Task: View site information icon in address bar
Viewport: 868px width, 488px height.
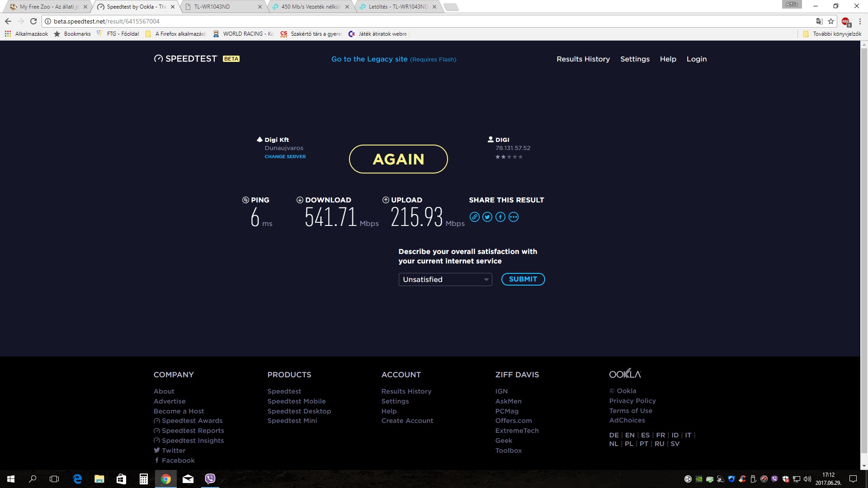Action: pyautogui.click(x=48, y=21)
